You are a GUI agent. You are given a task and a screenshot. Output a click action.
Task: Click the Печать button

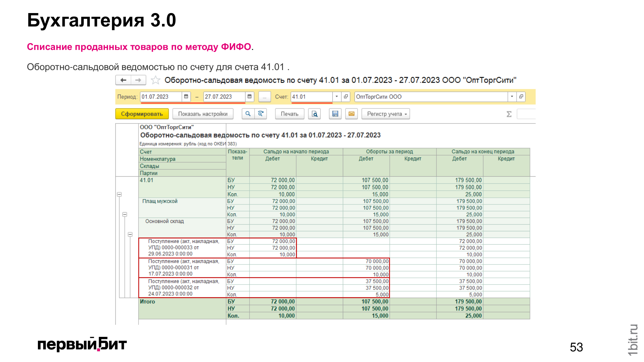tap(289, 114)
